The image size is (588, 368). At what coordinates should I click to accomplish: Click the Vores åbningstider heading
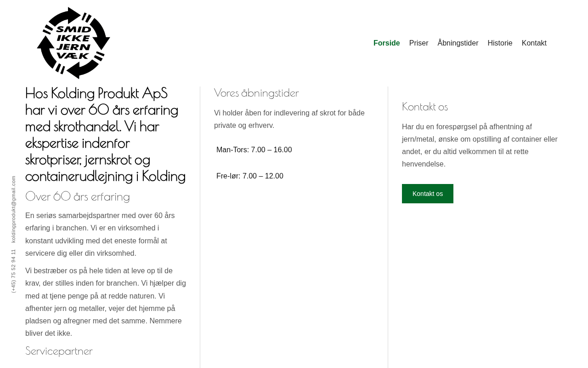click(x=256, y=93)
